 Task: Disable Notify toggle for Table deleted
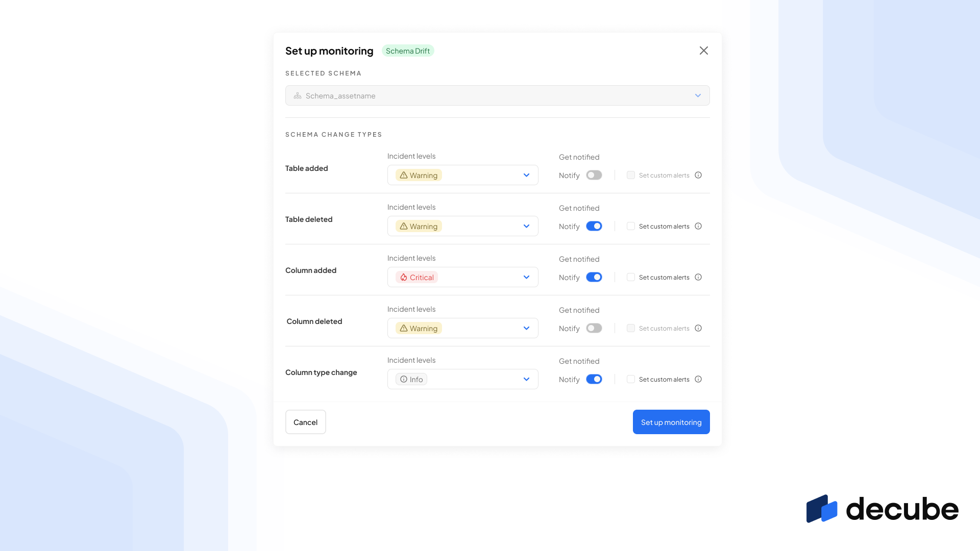[x=594, y=226]
